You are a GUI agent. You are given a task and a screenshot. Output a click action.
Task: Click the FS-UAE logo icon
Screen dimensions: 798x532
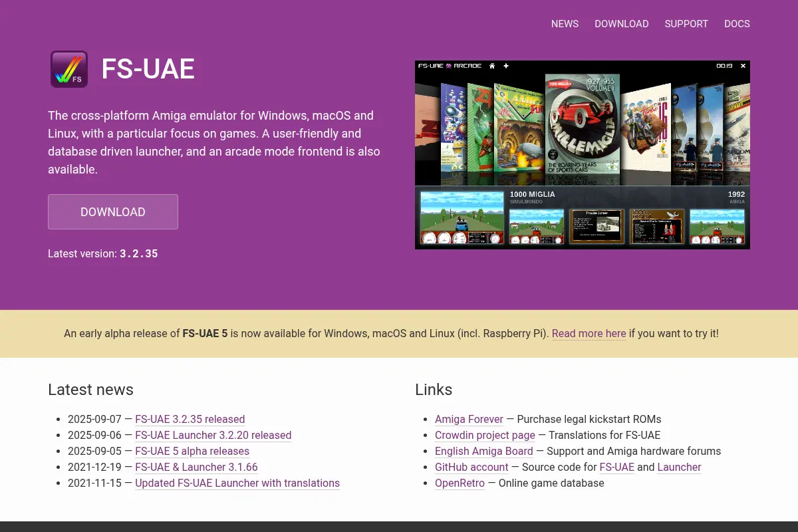[x=69, y=69]
